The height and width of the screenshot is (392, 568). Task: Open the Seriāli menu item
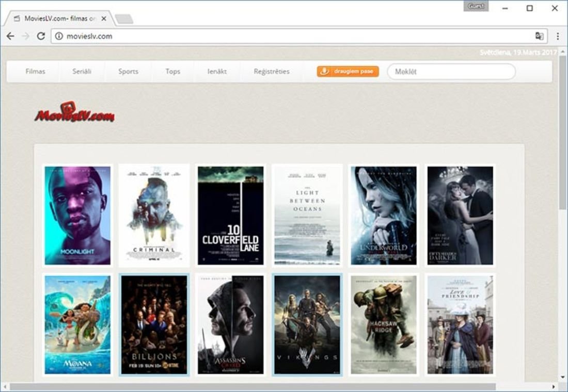pos(82,72)
